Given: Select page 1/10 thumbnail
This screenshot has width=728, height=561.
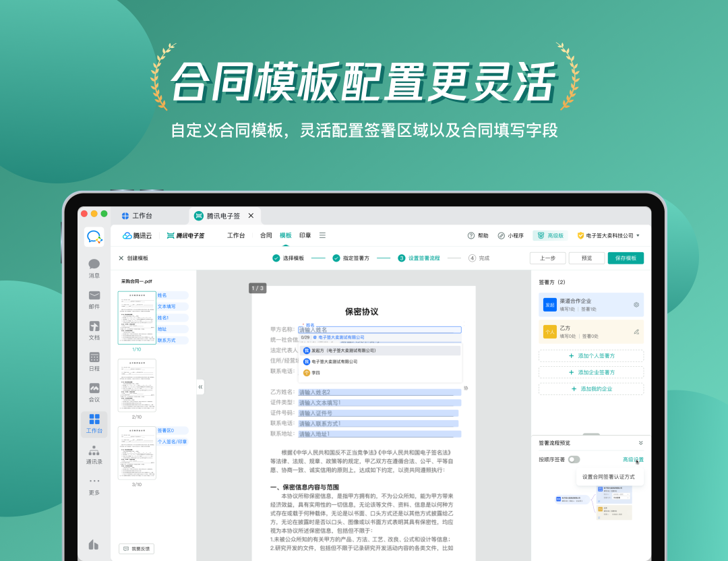Looking at the screenshot, I should [x=137, y=318].
